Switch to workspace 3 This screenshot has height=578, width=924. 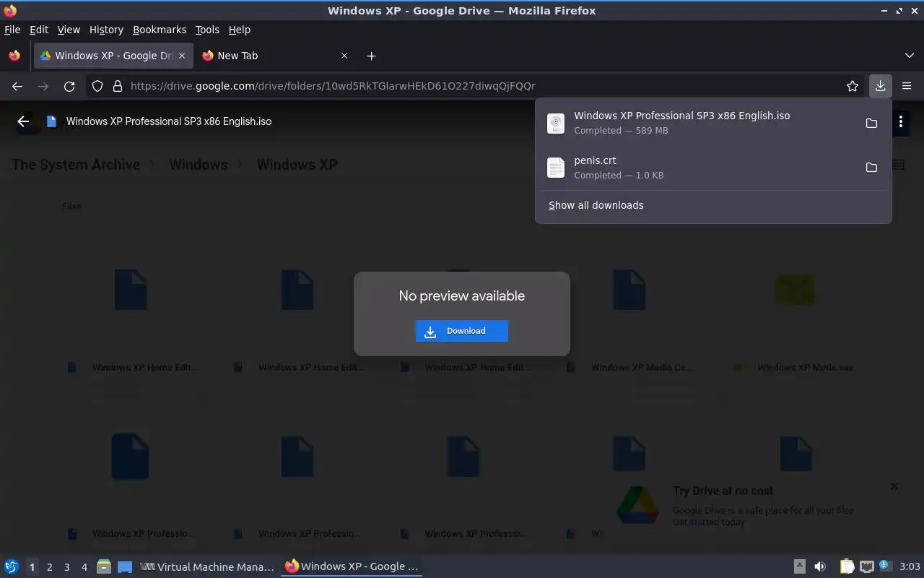66,567
